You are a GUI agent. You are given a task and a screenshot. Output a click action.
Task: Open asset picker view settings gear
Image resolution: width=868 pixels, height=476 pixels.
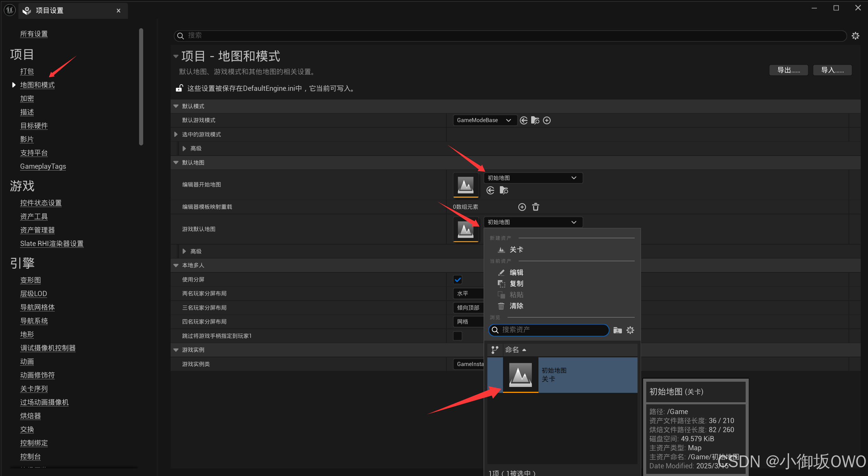(630, 330)
